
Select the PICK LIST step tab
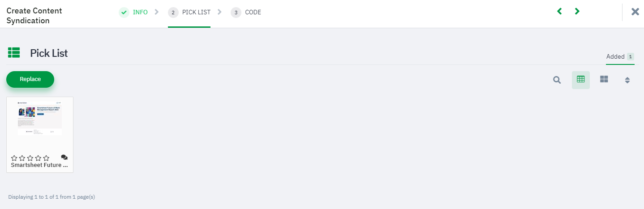click(x=189, y=13)
